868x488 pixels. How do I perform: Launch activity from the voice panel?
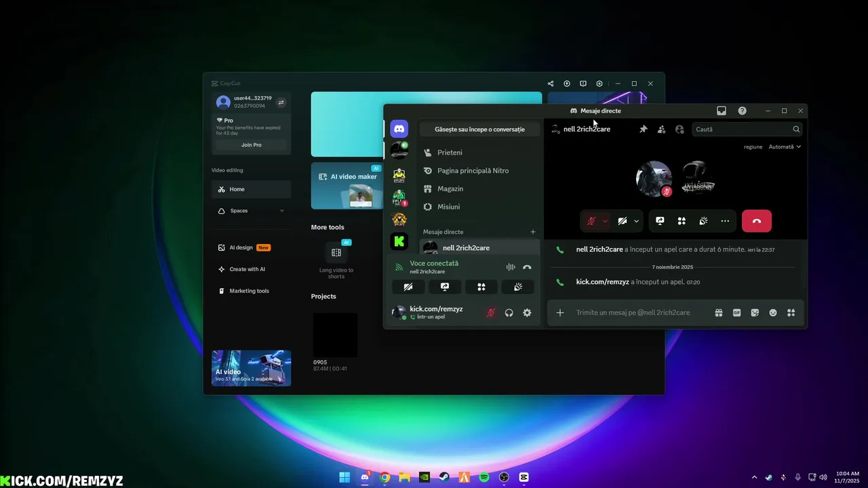(481, 287)
